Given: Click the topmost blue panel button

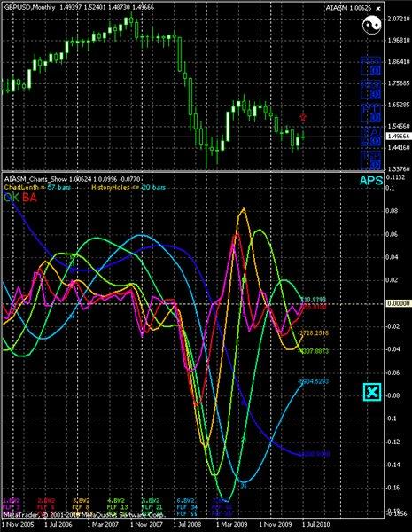Looking at the screenshot, I should [x=371, y=66].
